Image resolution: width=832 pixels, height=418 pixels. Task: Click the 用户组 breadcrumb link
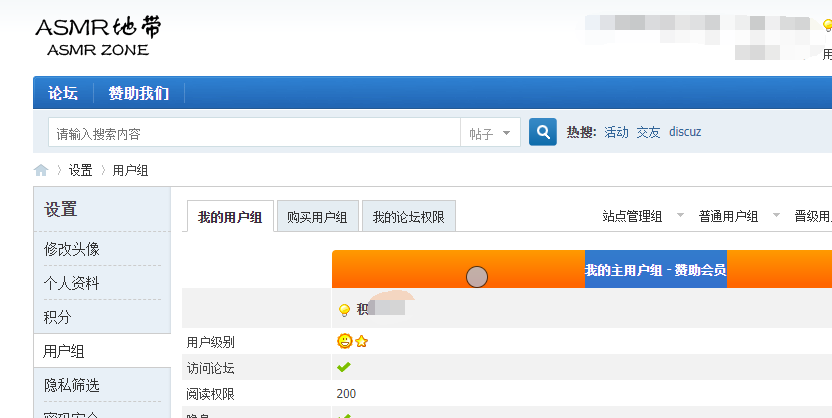130,170
